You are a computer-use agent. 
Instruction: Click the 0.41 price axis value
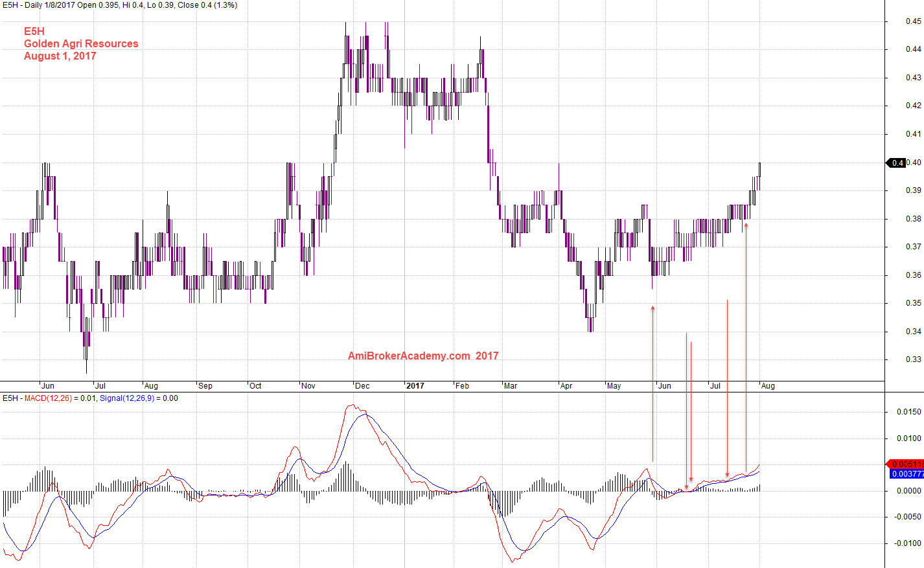913,134
